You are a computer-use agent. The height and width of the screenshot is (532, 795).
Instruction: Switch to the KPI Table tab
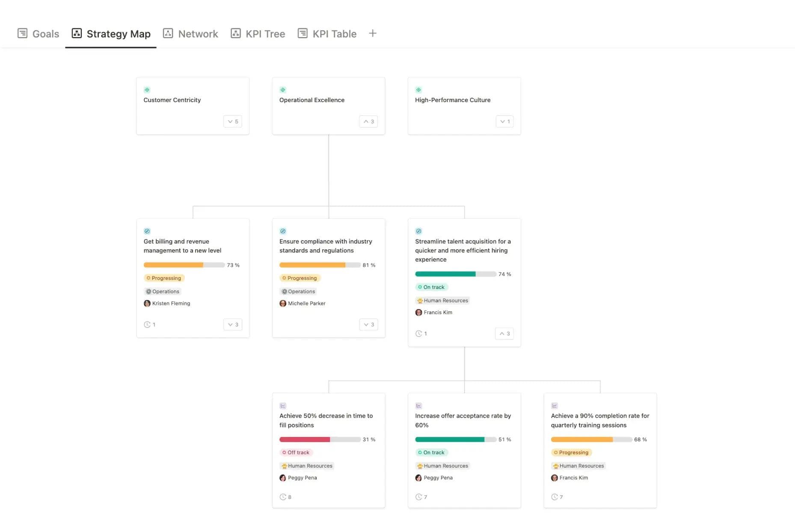327,33
